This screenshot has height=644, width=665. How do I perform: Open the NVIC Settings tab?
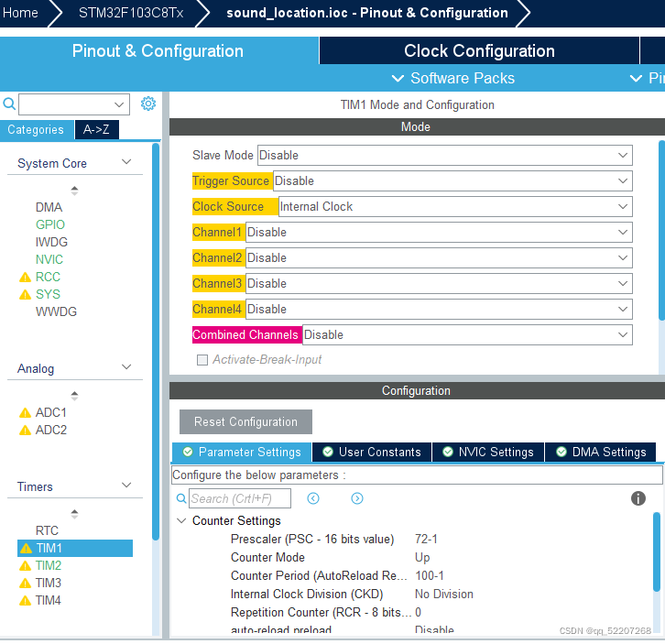(x=488, y=453)
